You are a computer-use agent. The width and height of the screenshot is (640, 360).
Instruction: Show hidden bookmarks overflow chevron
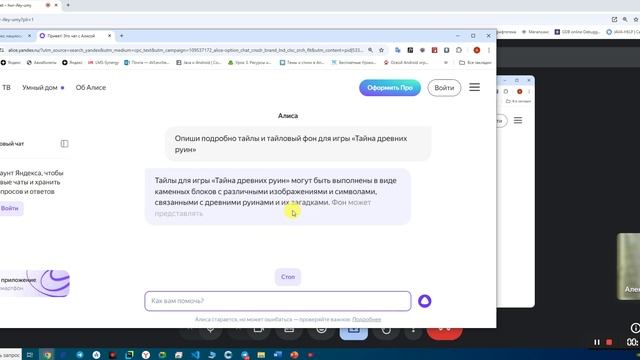(x=446, y=62)
